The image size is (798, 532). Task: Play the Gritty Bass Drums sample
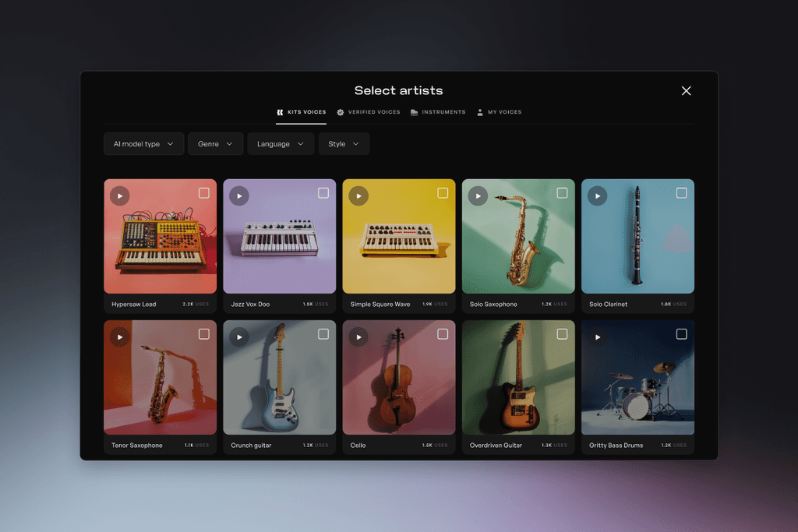597,336
